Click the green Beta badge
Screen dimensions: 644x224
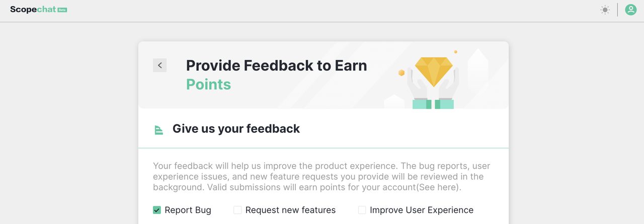[62, 10]
